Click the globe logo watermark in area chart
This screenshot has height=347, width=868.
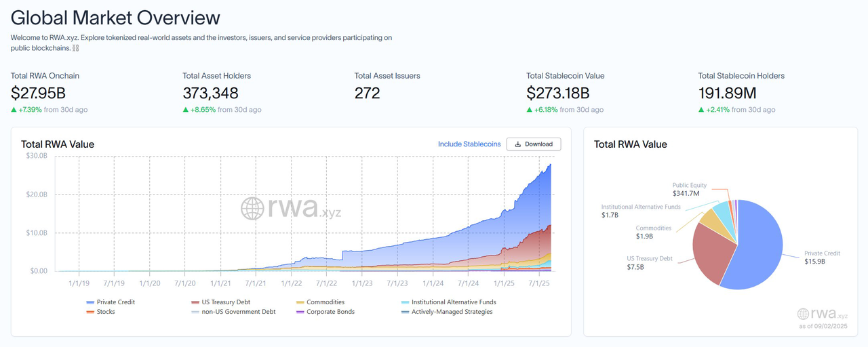click(x=252, y=209)
